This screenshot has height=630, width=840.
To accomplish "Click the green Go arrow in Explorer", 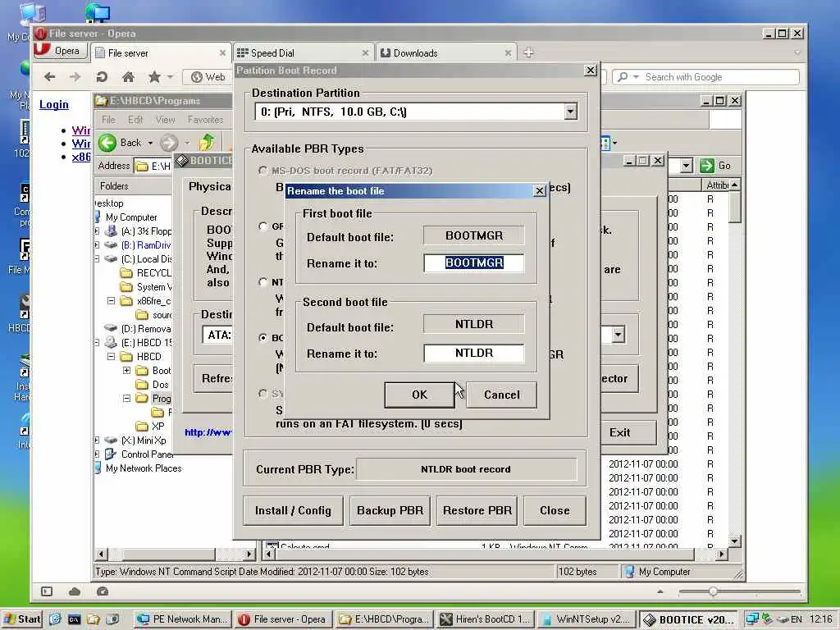I will 707,166.
